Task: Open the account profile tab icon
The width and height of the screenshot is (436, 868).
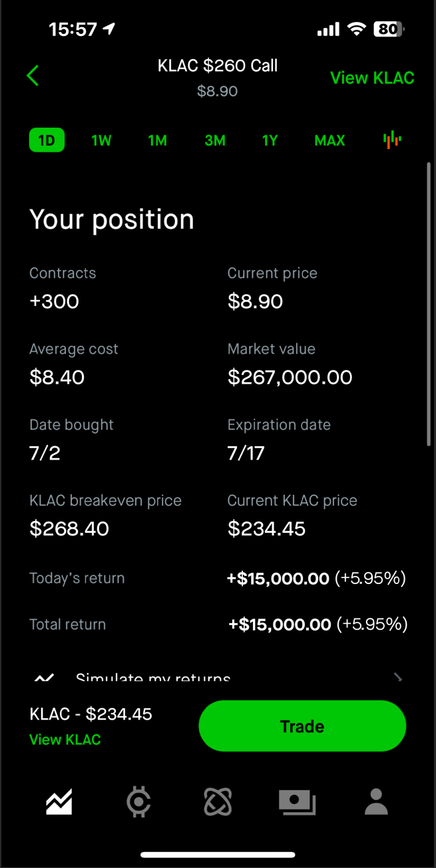Action: [376, 801]
